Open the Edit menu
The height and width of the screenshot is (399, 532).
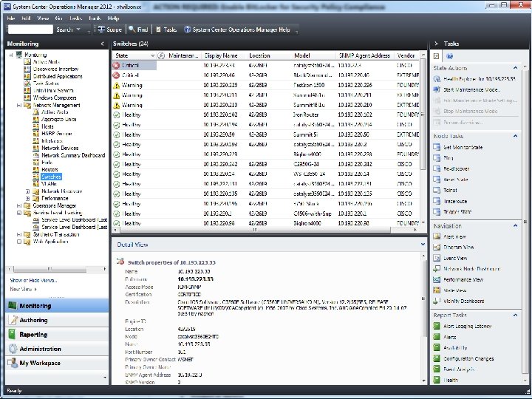click(x=26, y=18)
